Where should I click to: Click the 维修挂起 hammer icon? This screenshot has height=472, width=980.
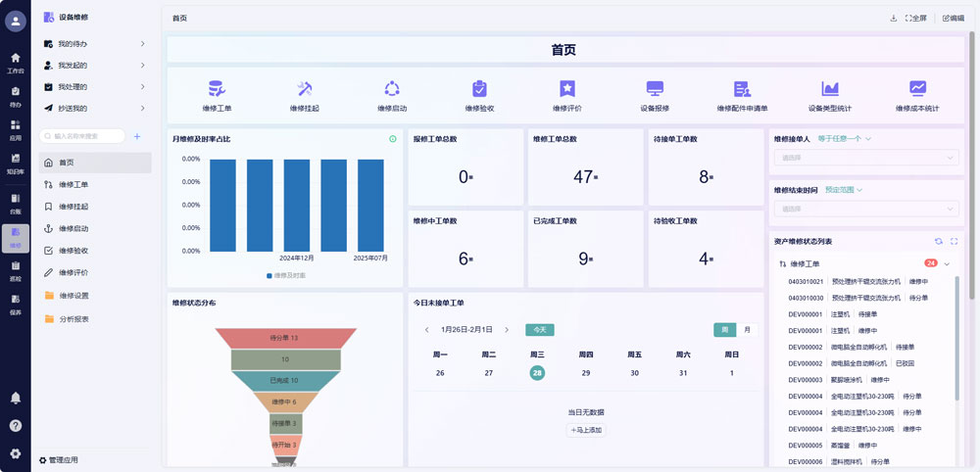click(304, 89)
